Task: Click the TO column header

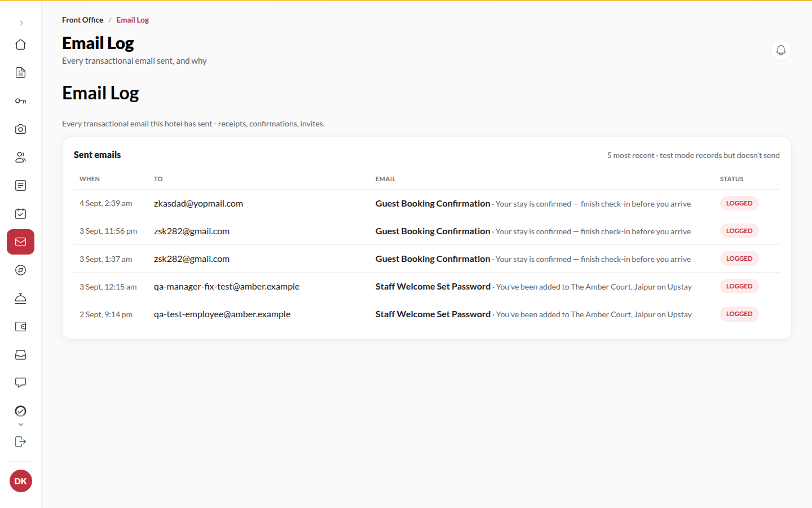Action: coord(158,179)
